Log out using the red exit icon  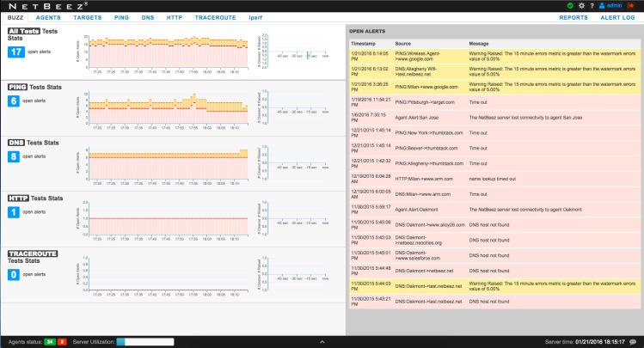point(631,6)
